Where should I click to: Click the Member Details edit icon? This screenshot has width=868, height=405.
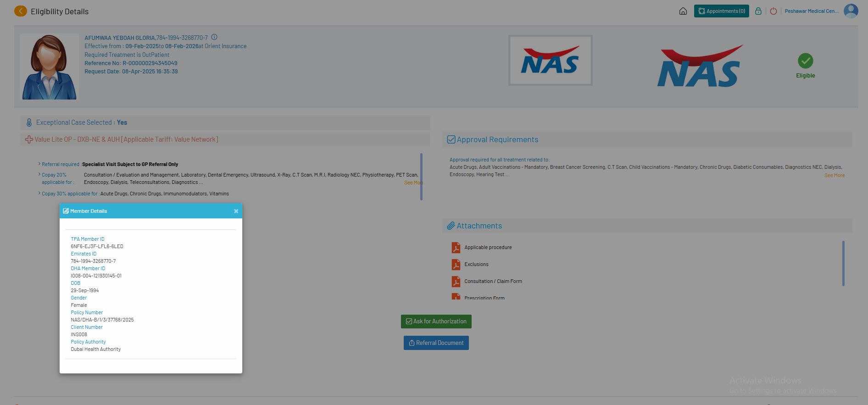point(66,211)
